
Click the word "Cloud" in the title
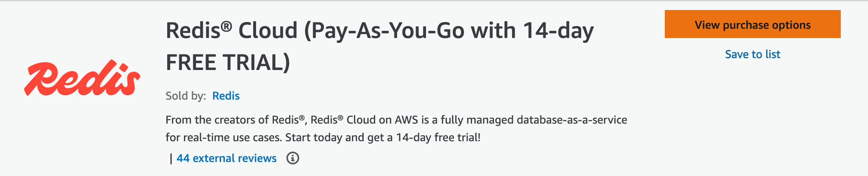(x=268, y=31)
